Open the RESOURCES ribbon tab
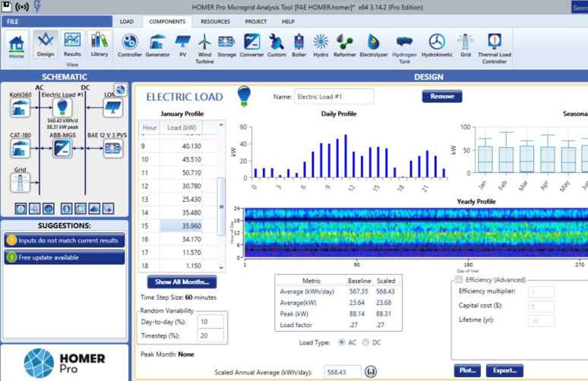Viewport: 588px width, 381px height. (215, 22)
